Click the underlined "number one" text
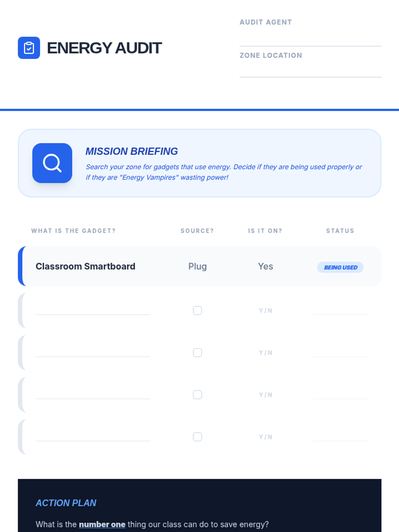Viewport: 399px width, 532px height. [102, 524]
